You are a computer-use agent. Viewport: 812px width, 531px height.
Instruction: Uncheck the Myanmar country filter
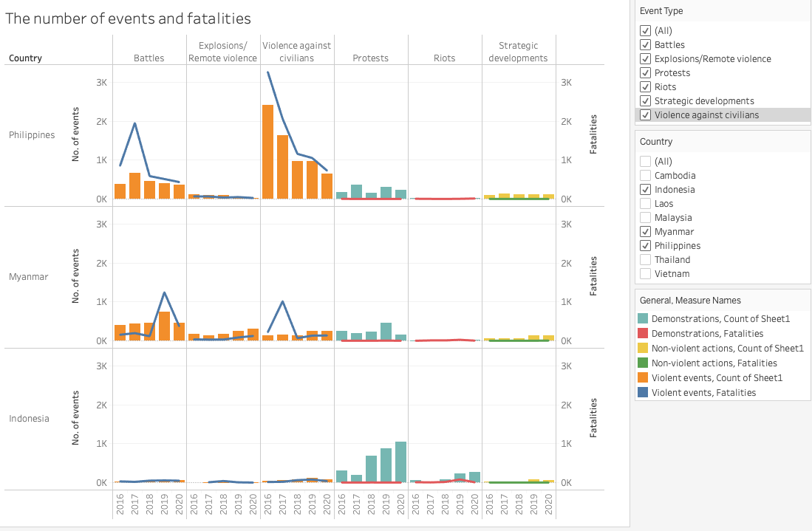click(646, 232)
